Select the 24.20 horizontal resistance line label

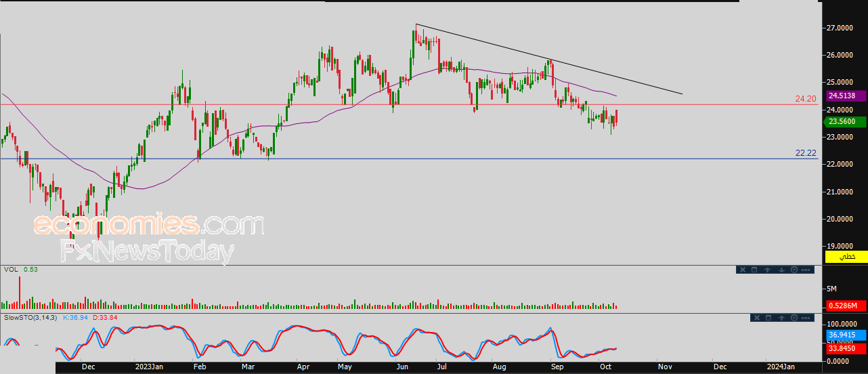(x=806, y=99)
